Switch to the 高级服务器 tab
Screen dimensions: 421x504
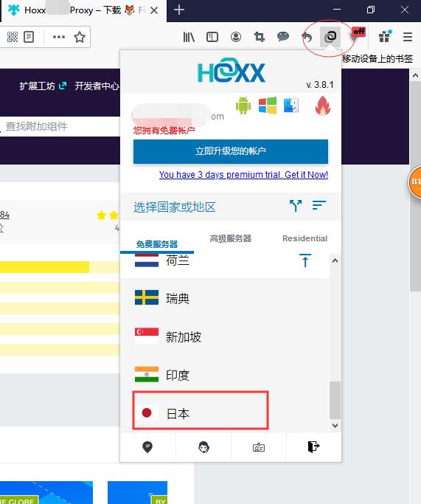click(230, 238)
